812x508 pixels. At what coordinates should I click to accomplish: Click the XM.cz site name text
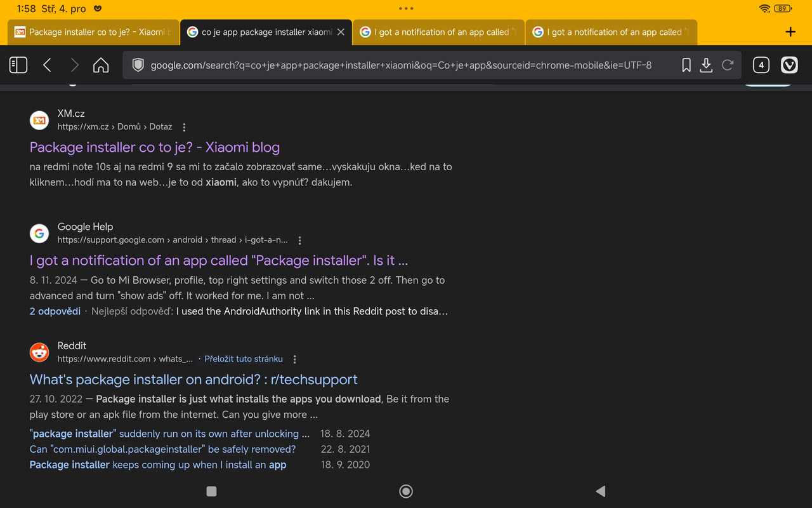coord(71,113)
